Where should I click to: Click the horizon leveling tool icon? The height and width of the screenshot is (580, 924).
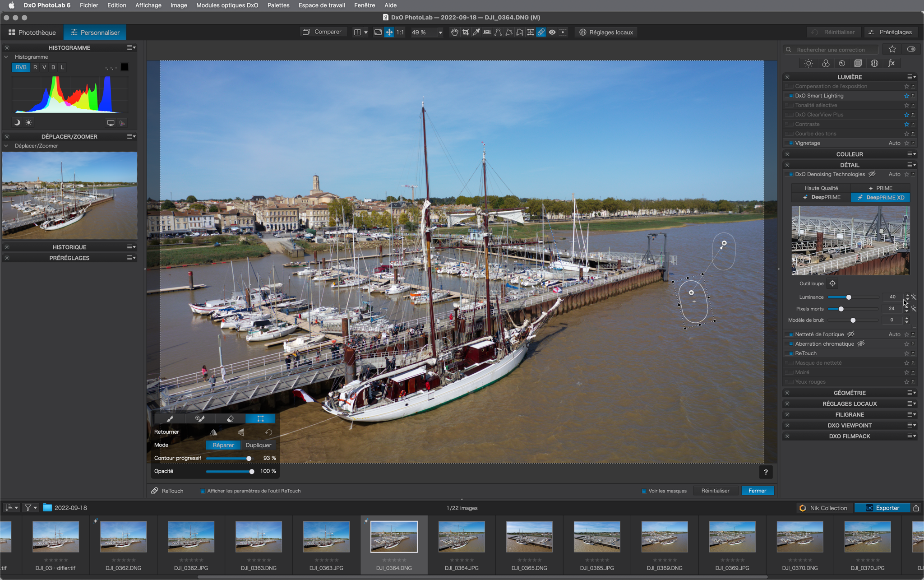tap(487, 32)
